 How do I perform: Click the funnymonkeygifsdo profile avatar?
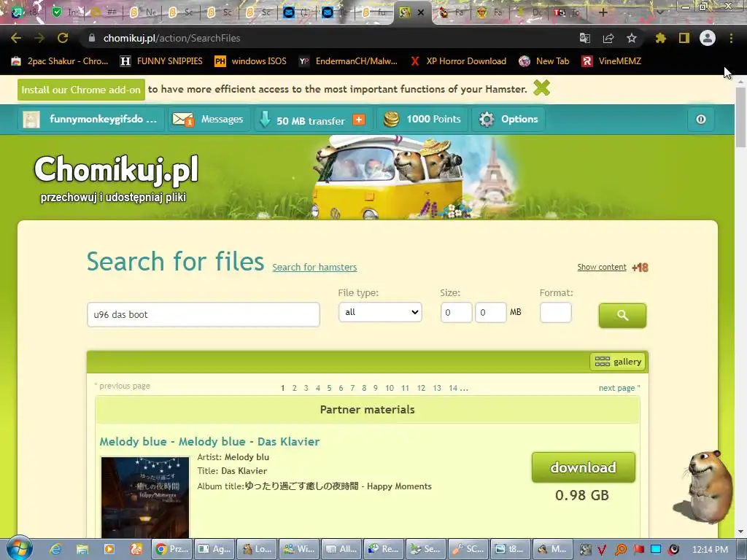[31, 120]
